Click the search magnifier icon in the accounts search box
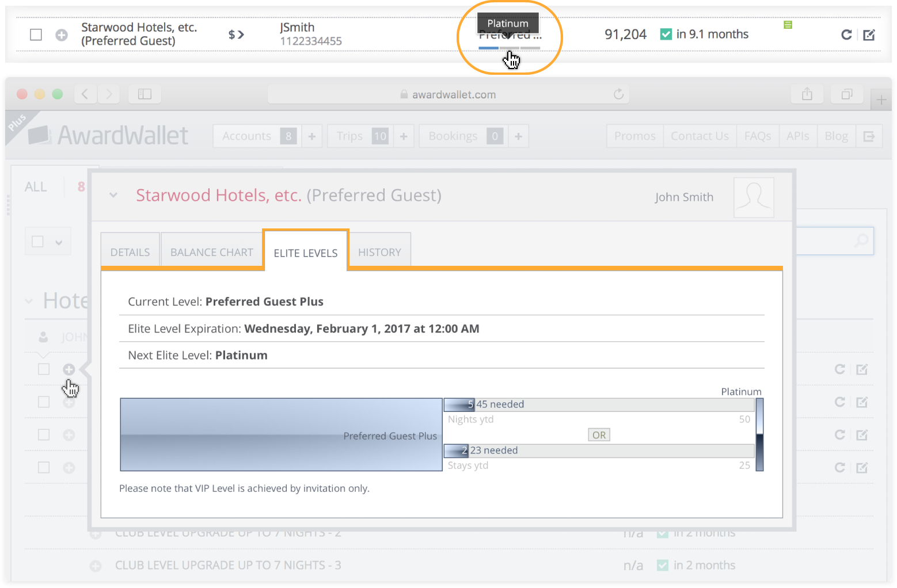897x588 pixels. [x=861, y=240]
